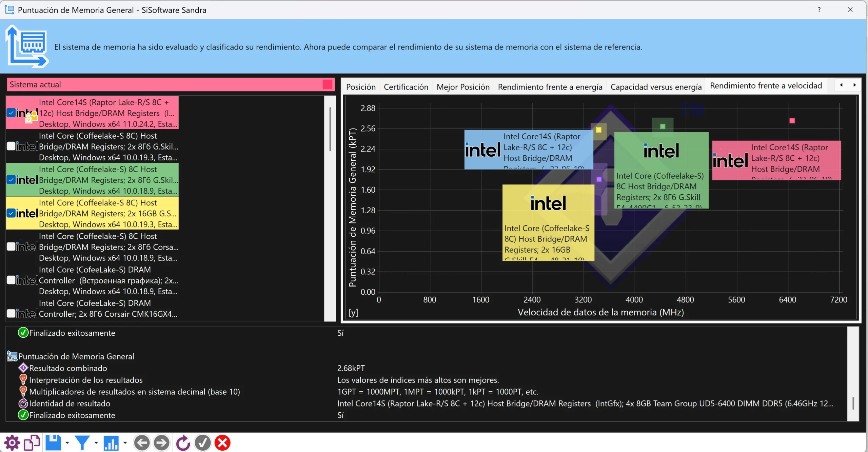Check Coffeelake-S 8C 2x 8Гб G.Skil 10.0.19.3 entry

11,146
